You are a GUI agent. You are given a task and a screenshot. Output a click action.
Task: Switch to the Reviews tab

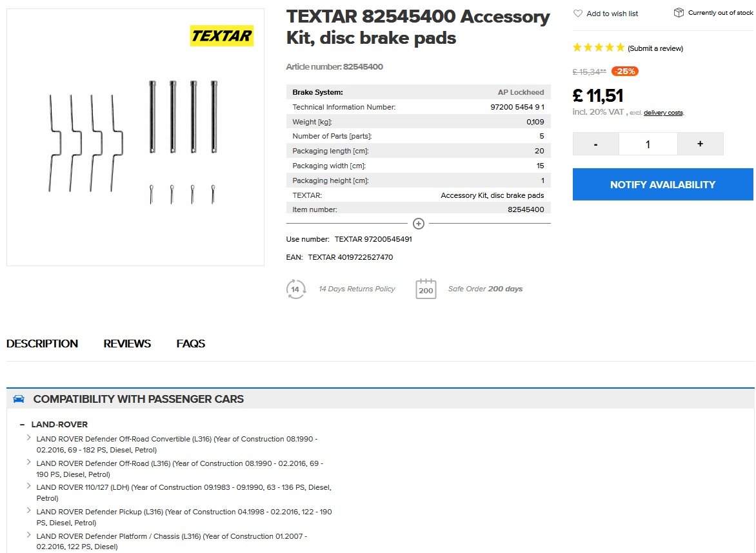pos(127,344)
